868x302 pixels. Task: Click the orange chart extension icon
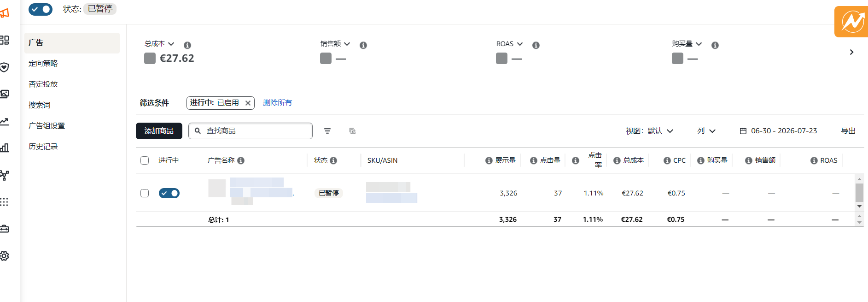(x=851, y=22)
